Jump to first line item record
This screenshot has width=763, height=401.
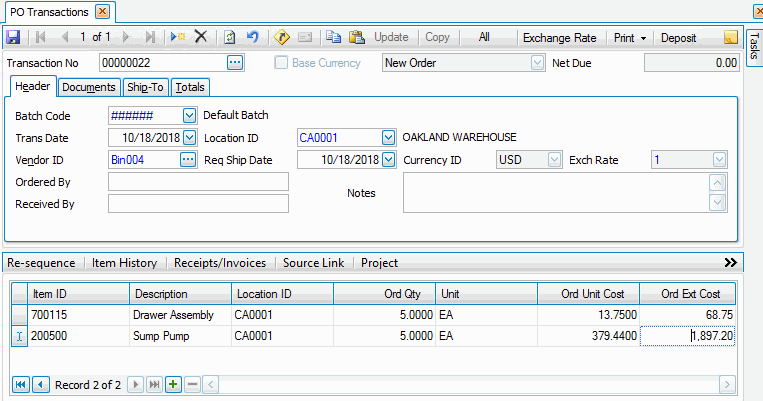20,384
